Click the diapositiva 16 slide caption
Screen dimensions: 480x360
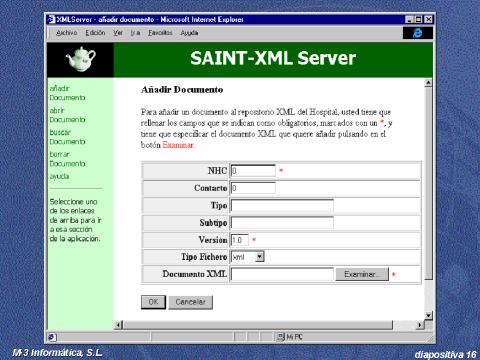pyautogui.click(x=445, y=354)
